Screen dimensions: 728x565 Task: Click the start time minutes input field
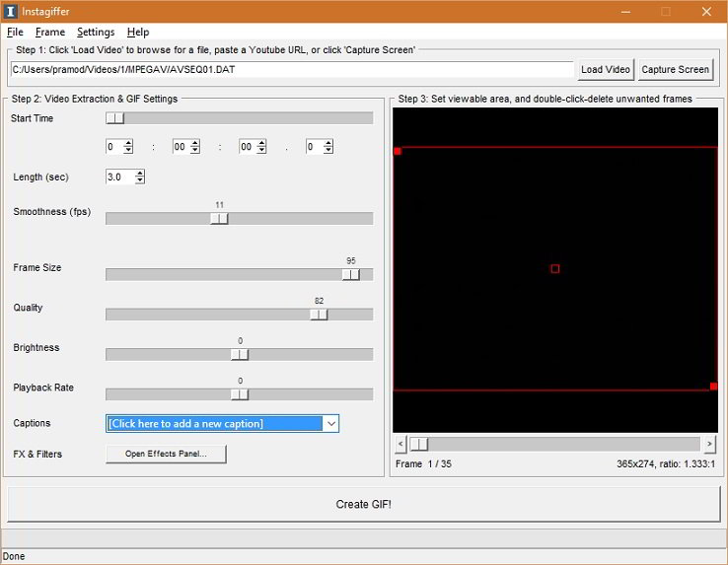tap(182, 147)
